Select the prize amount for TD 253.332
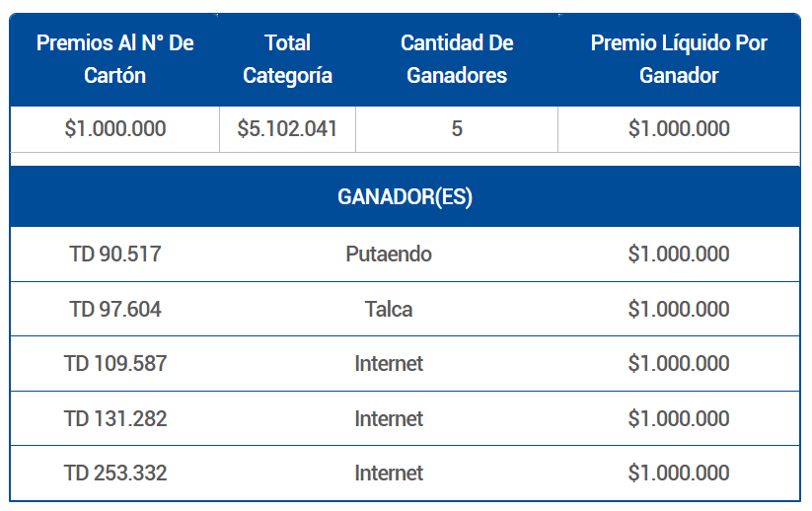812x511 pixels. [x=679, y=474]
